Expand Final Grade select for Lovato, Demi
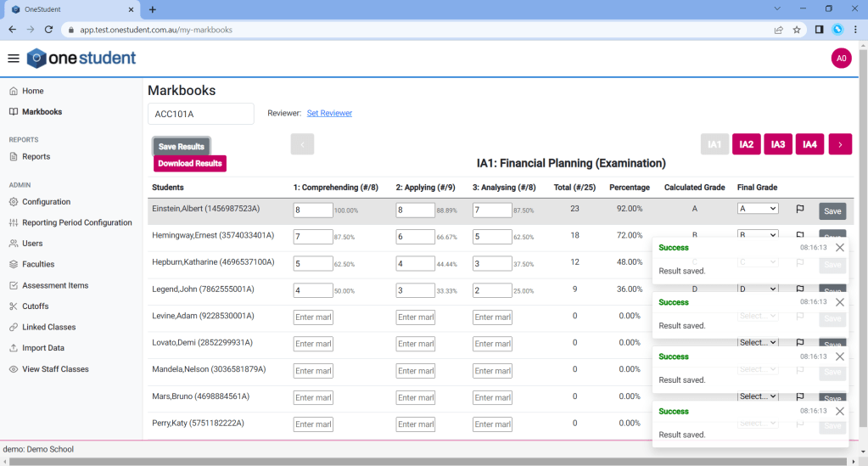Image resolution: width=868 pixels, height=466 pixels. [x=758, y=343]
